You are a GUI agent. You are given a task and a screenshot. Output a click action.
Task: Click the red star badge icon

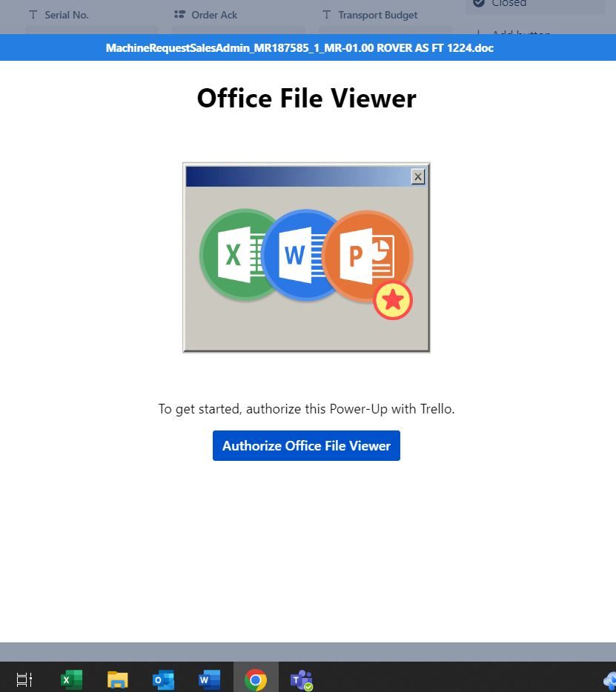click(393, 300)
